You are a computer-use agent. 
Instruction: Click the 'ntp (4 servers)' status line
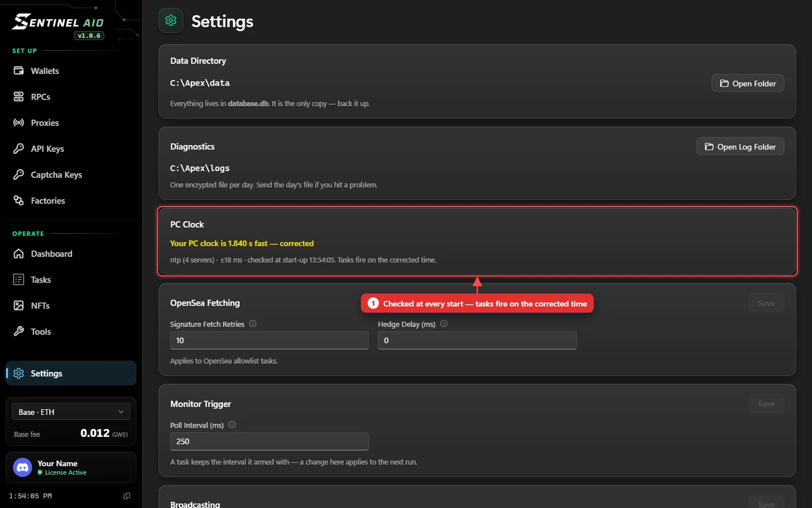coord(303,260)
